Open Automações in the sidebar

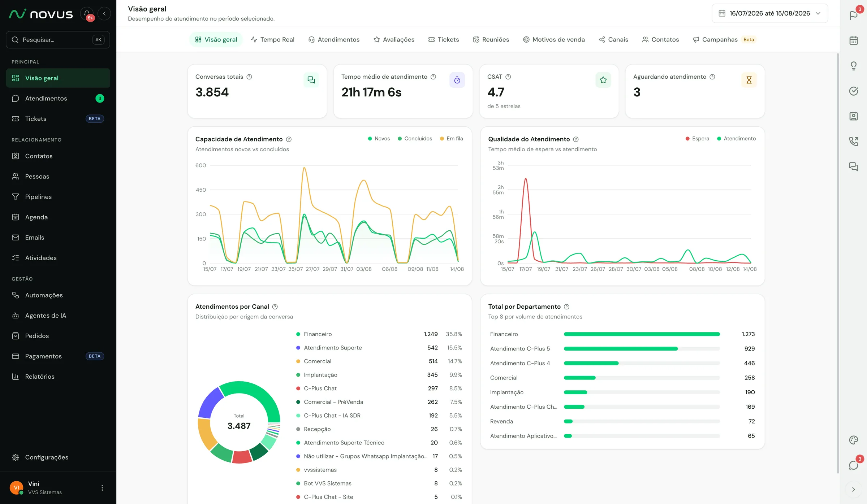58,295
